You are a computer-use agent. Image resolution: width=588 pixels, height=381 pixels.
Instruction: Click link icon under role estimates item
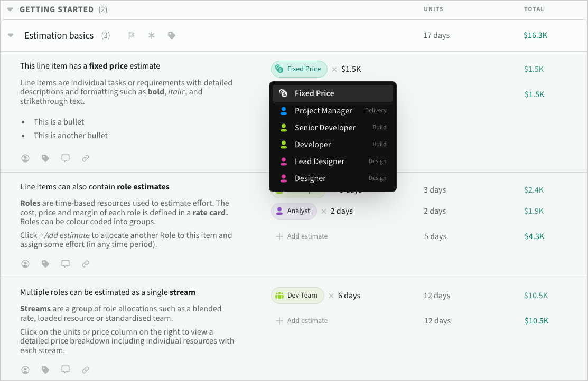pos(86,263)
